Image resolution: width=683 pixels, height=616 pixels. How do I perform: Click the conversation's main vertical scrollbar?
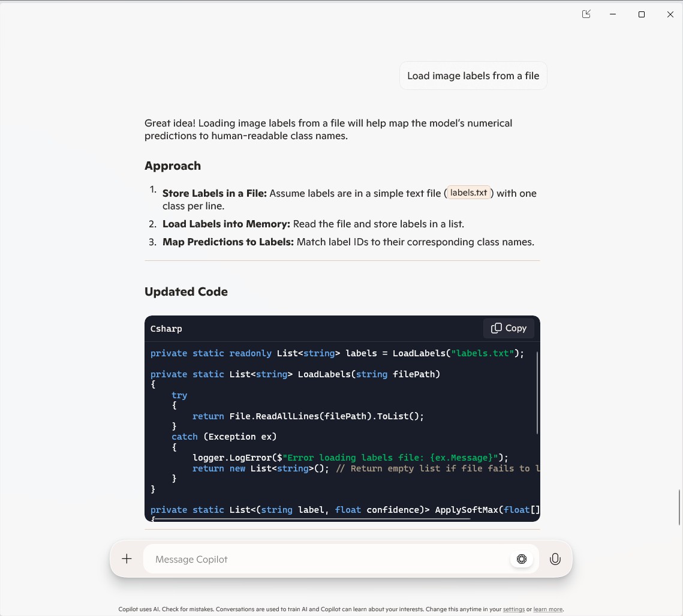tap(679, 507)
